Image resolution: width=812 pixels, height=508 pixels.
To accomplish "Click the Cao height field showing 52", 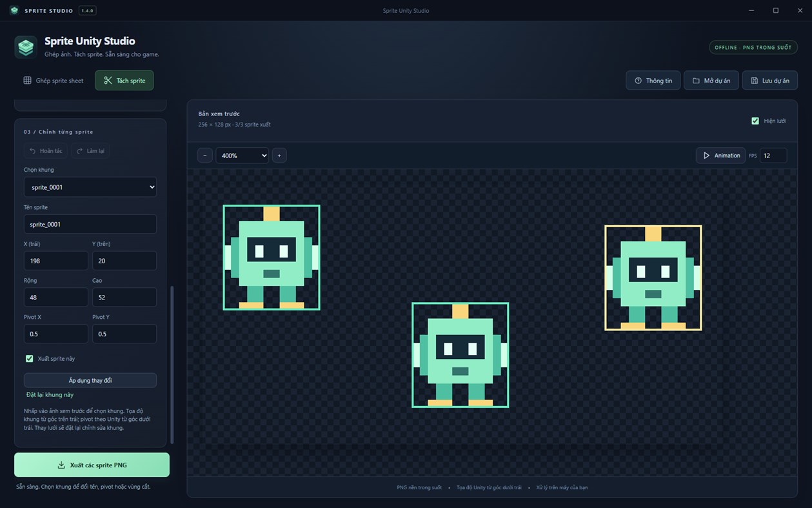I will (124, 298).
